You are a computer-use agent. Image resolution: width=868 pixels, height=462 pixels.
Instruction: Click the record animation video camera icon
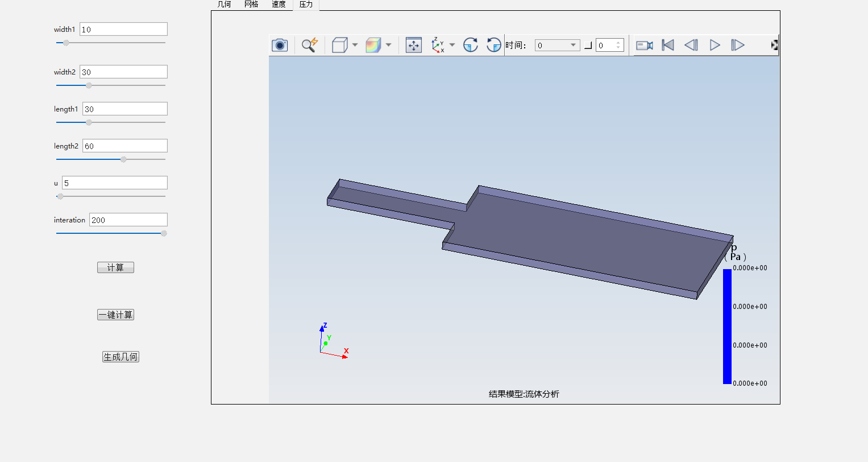(644, 45)
